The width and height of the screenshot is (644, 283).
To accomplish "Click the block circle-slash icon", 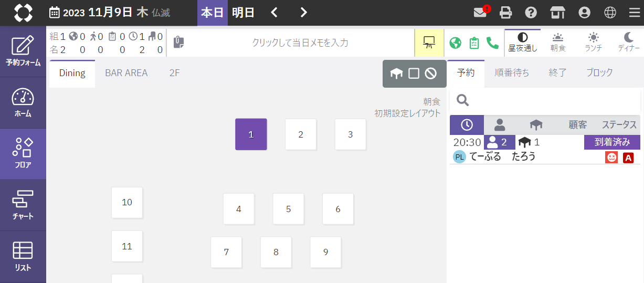I will pos(431,74).
